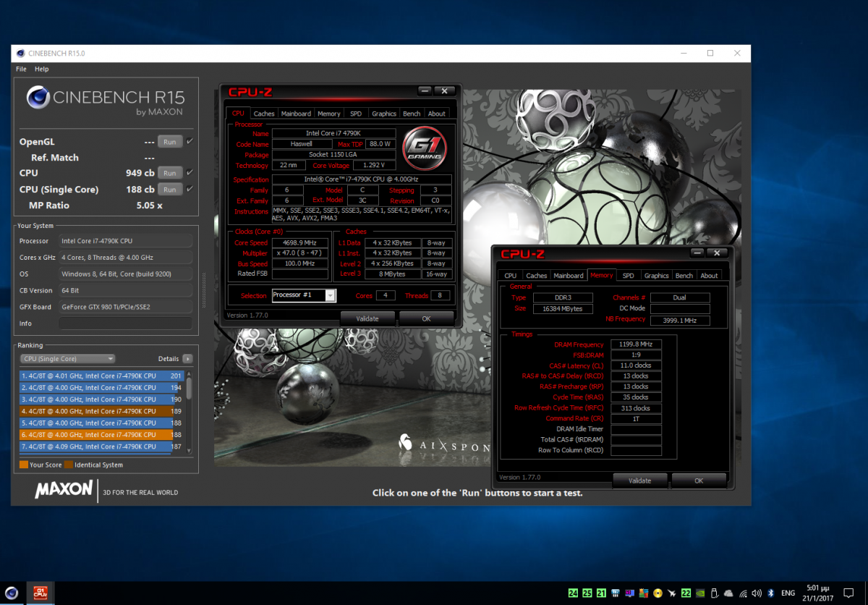This screenshot has height=605, width=868.
Task: Toggle the OpenGL test checkbox
Action: point(190,142)
